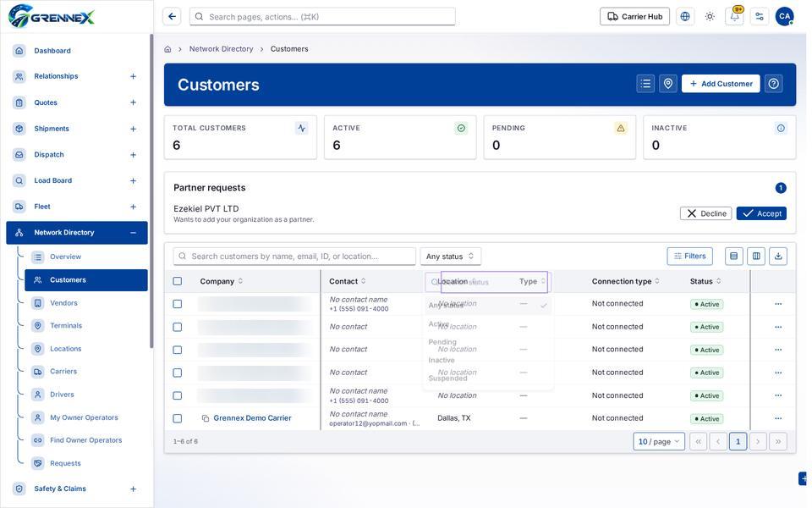This screenshot has width=812, height=508.
Task: Open the language globe icon
Action: (x=684, y=17)
